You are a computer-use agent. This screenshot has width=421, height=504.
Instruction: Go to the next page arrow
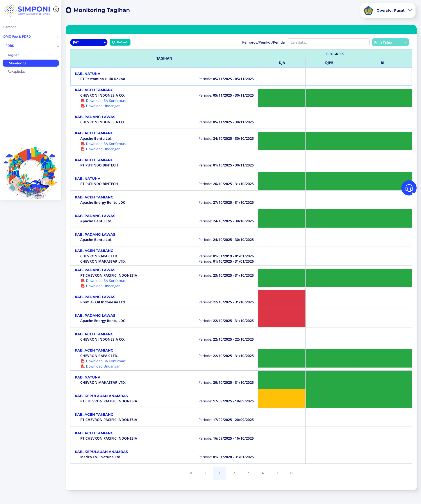coord(277,473)
